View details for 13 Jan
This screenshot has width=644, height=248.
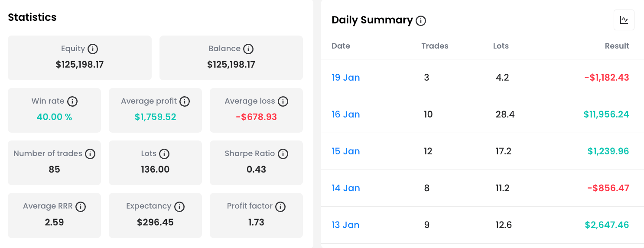tap(345, 225)
